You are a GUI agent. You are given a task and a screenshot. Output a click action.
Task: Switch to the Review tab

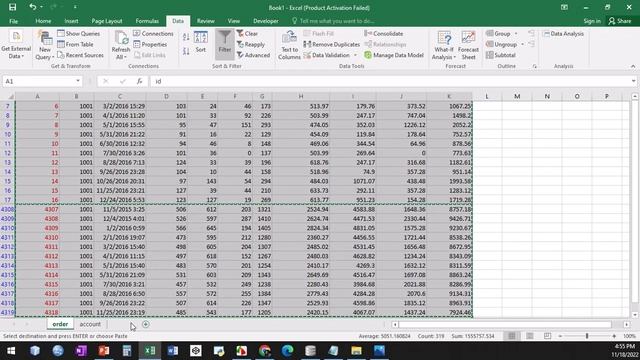(205, 21)
